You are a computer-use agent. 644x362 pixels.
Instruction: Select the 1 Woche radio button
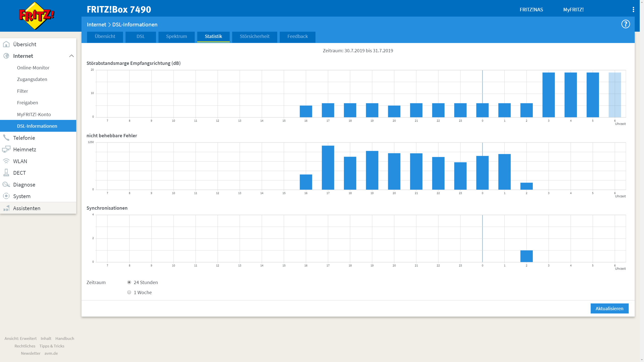tap(129, 292)
